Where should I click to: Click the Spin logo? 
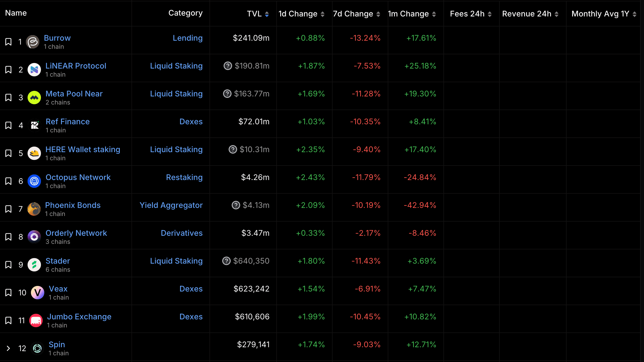[37, 348]
